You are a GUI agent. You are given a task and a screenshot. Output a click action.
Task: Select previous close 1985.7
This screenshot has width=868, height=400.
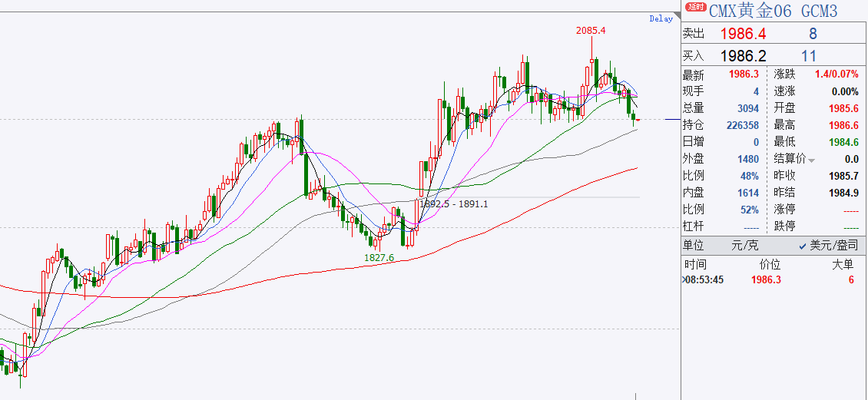(x=843, y=177)
